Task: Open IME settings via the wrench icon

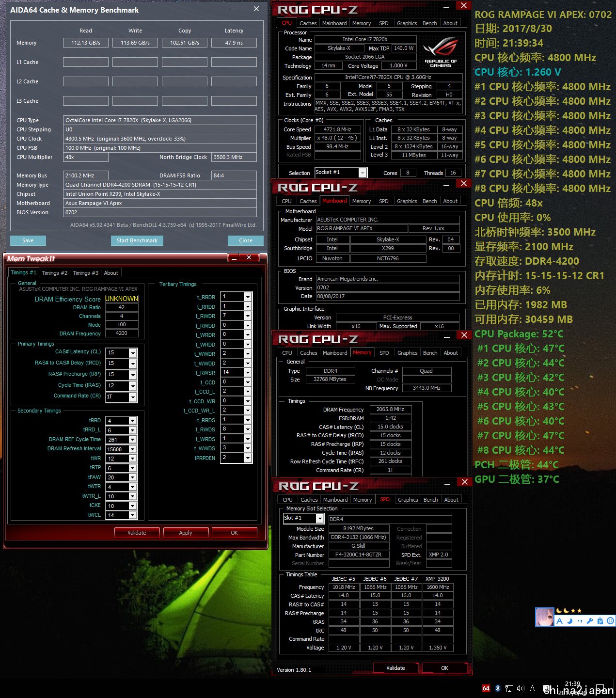Action: coord(590,621)
